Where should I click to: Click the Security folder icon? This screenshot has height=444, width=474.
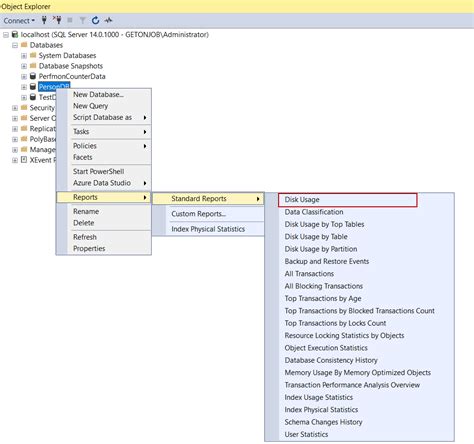(x=24, y=107)
